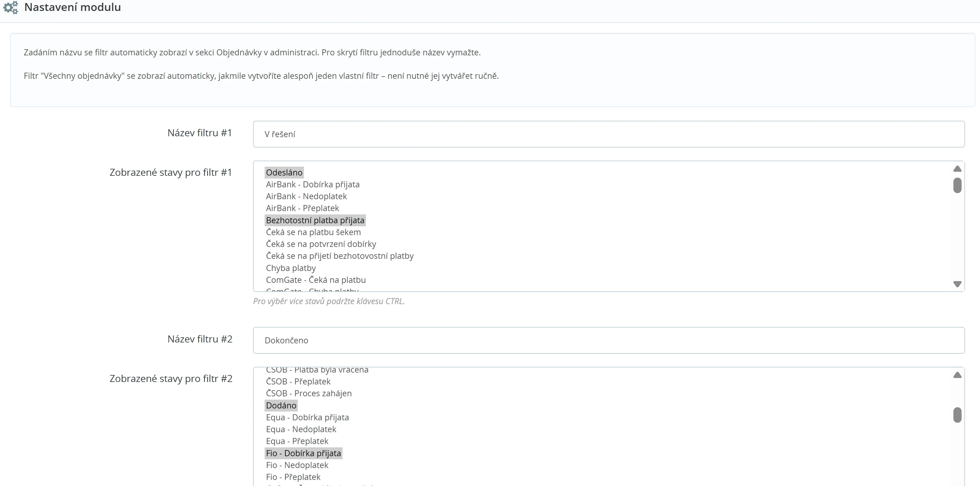Click the module settings gear icon
The image size is (980, 486).
click(x=11, y=7)
